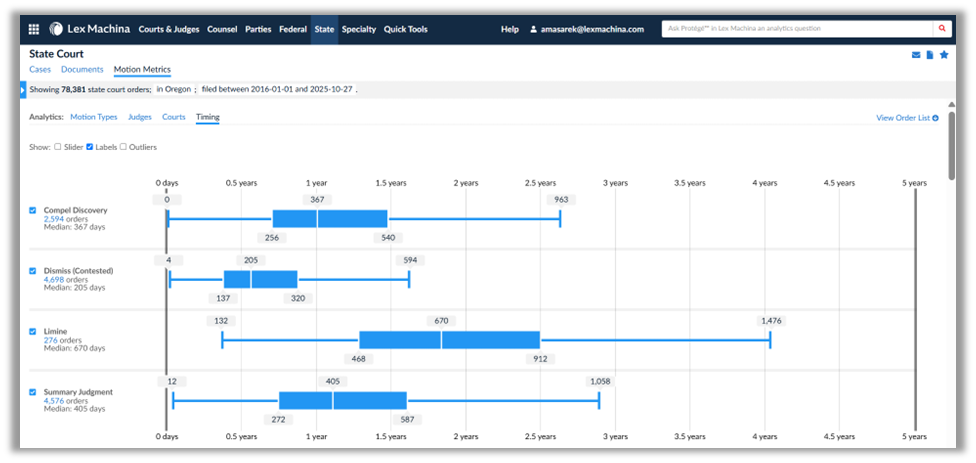Click the star favorite icon
The image size is (976, 463).
pos(943,55)
